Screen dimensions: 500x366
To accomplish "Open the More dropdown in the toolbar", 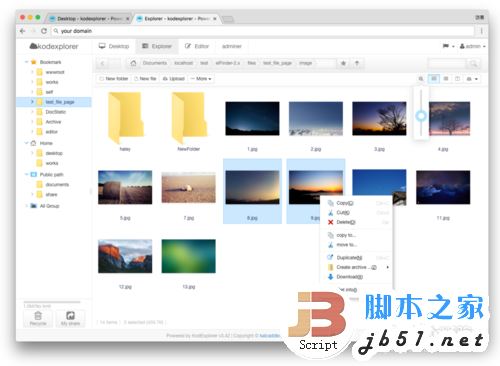I will click(201, 79).
